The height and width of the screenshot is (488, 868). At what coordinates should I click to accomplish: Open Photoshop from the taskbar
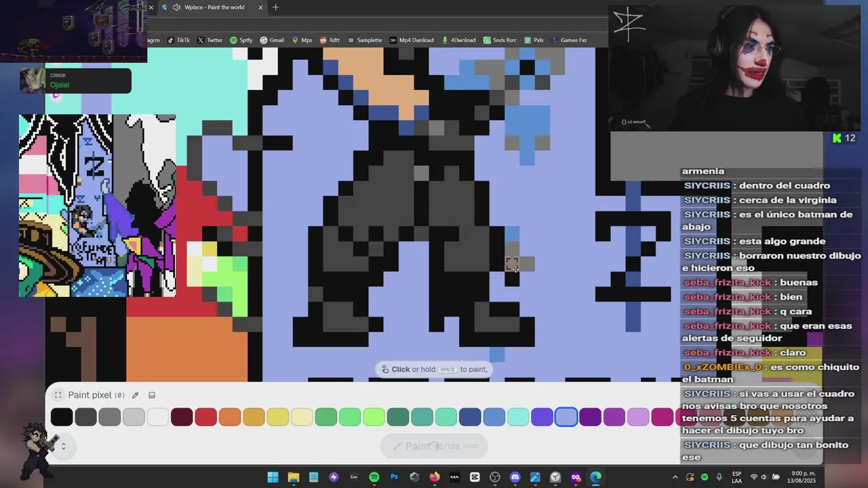[394, 477]
